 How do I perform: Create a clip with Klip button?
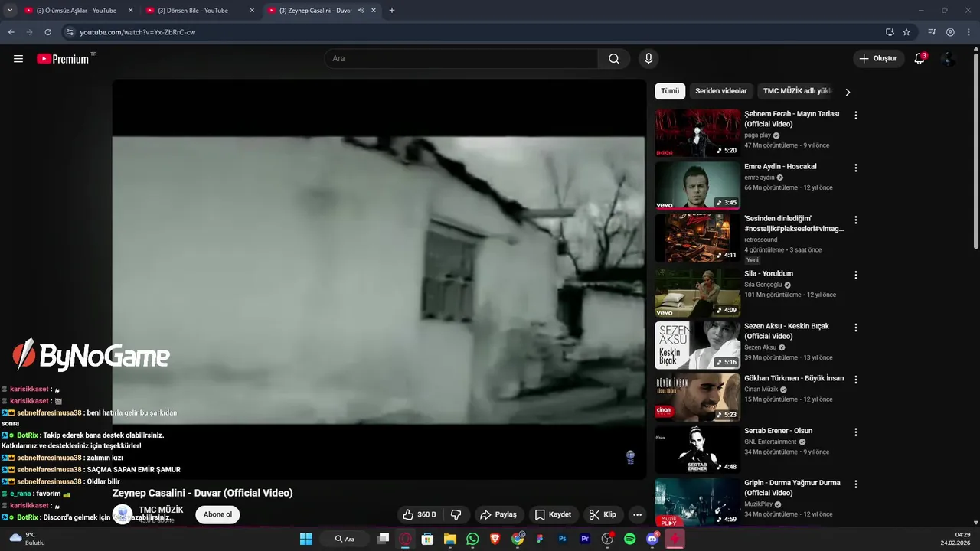point(603,514)
